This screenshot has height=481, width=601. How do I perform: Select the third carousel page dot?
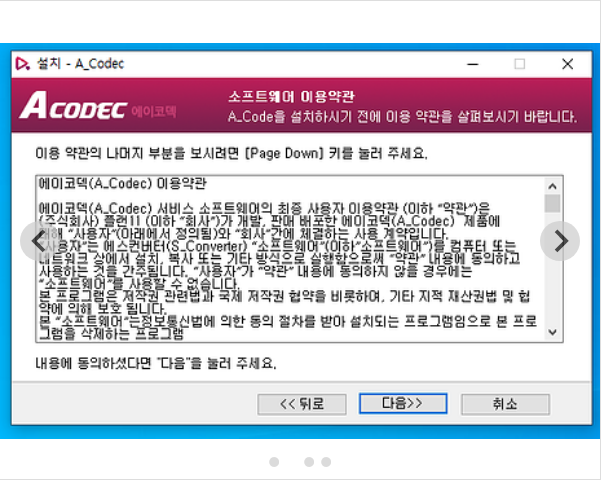coord(326,462)
